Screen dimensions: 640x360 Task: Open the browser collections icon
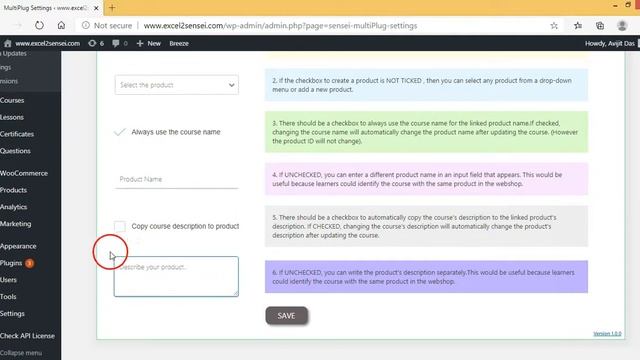click(x=600, y=26)
